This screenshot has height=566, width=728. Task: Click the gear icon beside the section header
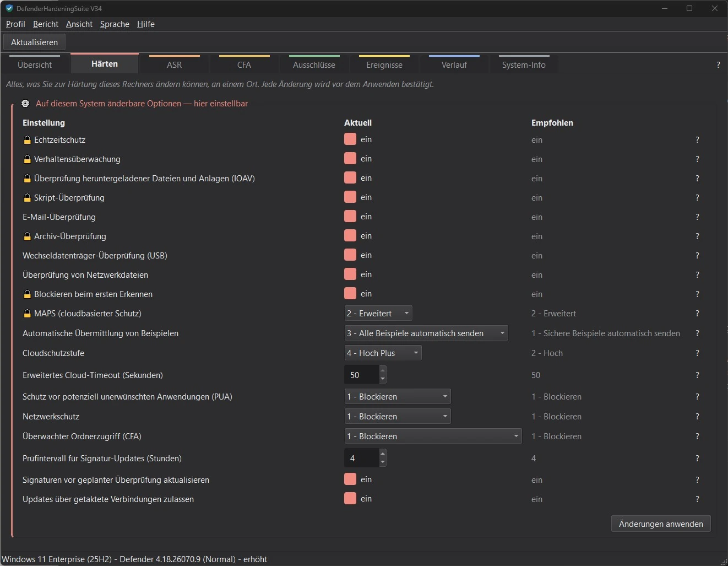coord(25,104)
